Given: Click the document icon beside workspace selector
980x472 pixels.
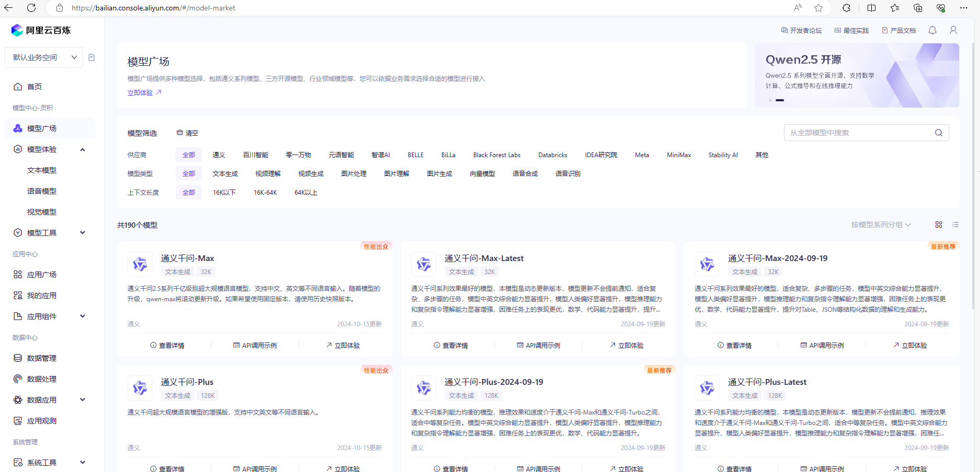Looking at the screenshot, I should click(x=91, y=57).
